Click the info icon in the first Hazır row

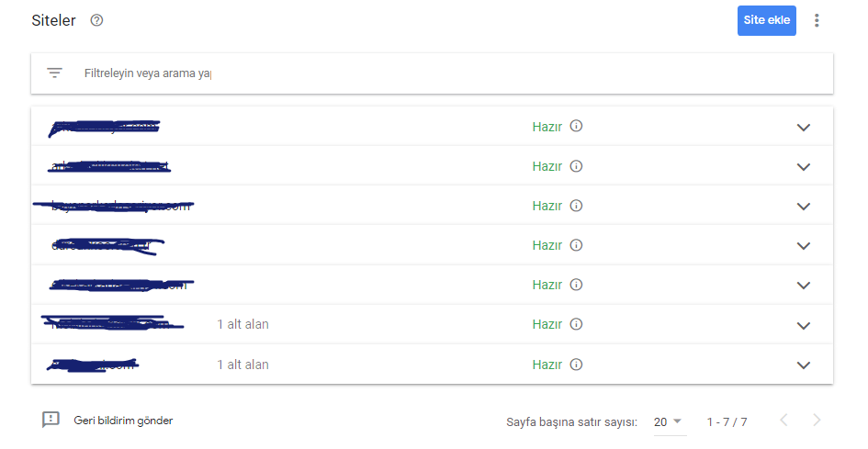point(576,126)
